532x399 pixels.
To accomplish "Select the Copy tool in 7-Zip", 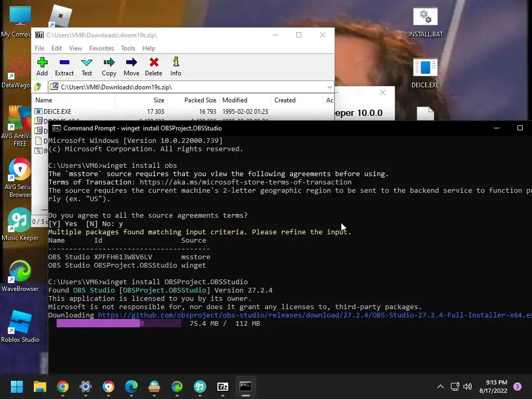I will [x=109, y=67].
